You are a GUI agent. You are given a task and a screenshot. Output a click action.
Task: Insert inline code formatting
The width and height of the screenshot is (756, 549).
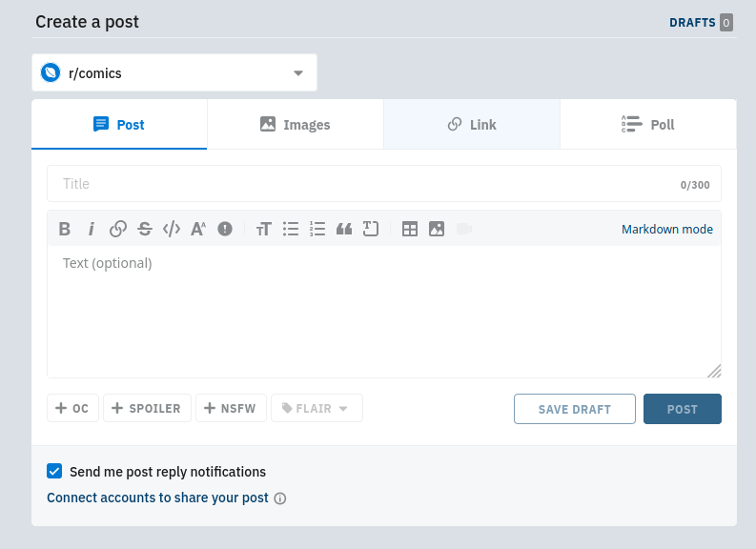tap(172, 229)
